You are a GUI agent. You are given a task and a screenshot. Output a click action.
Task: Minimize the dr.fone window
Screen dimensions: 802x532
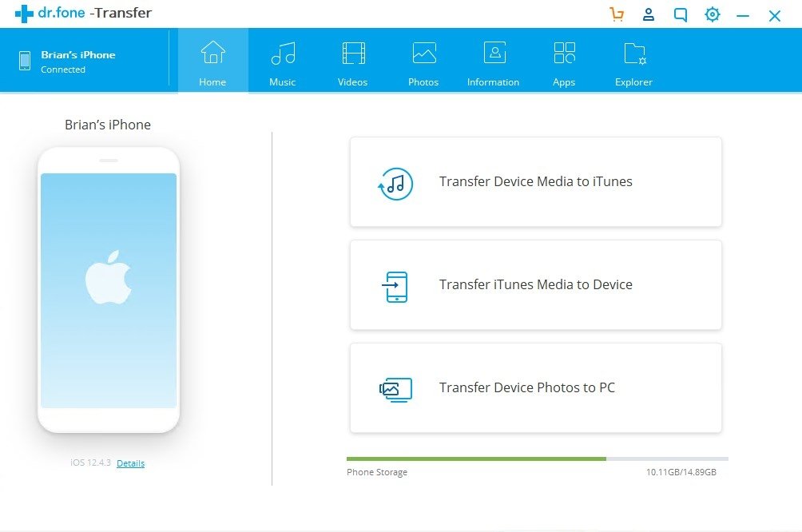click(743, 16)
